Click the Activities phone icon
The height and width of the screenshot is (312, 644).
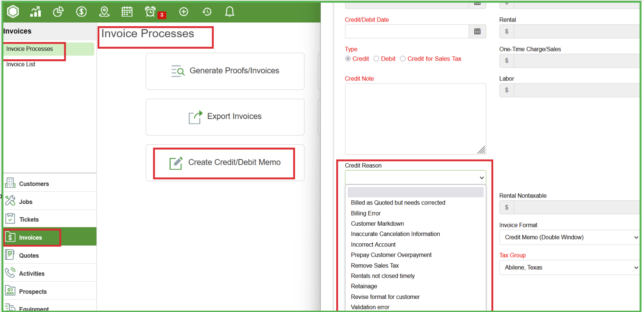[x=10, y=273]
